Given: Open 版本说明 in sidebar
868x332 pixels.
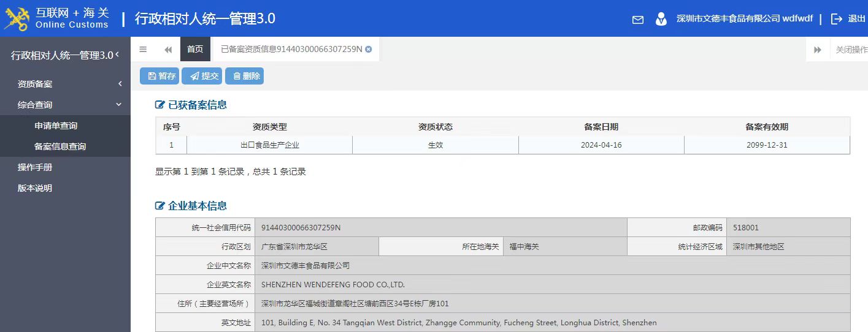Looking at the screenshot, I should (65, 188).
